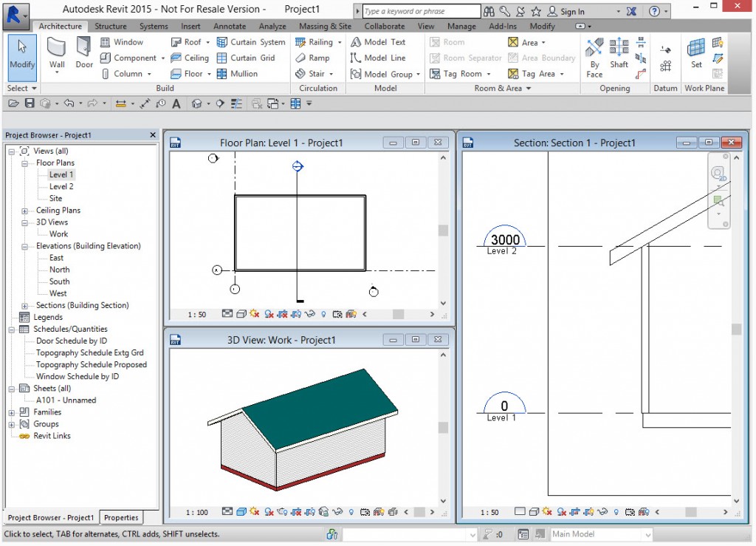Click the Shaft opening tool
This screenshot has height=546, width=756.
tap(619, 54)
